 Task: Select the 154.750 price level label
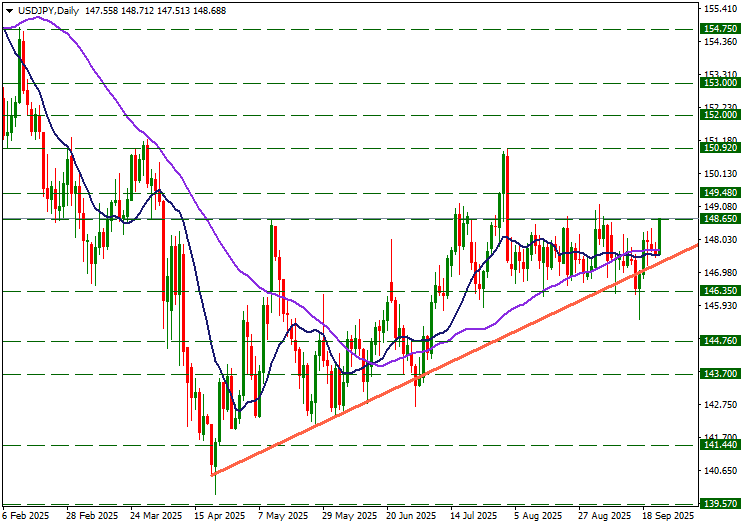coord(720,30)
